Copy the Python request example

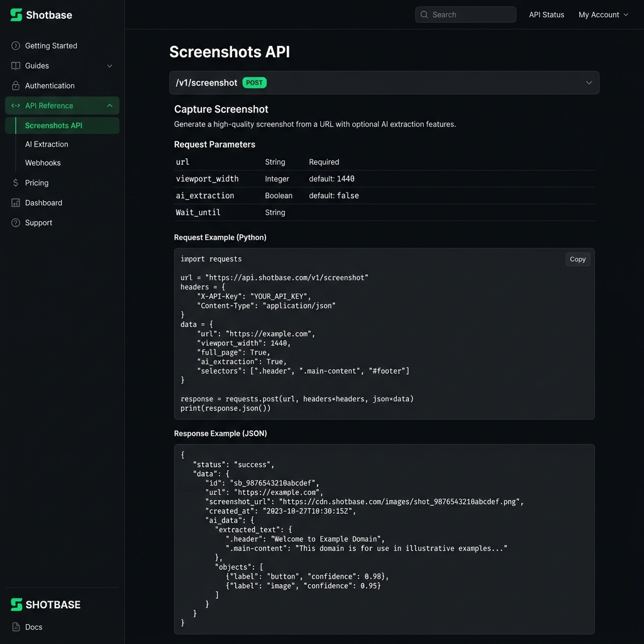pos(577,259)
